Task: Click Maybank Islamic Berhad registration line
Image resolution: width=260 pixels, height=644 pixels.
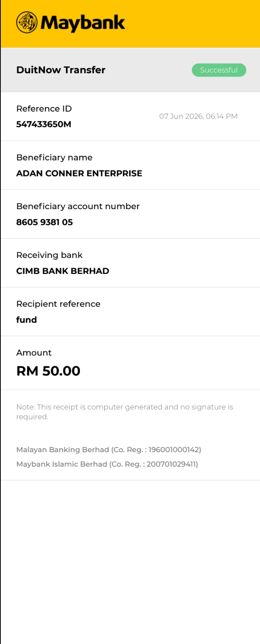Action: pos(107,464)
